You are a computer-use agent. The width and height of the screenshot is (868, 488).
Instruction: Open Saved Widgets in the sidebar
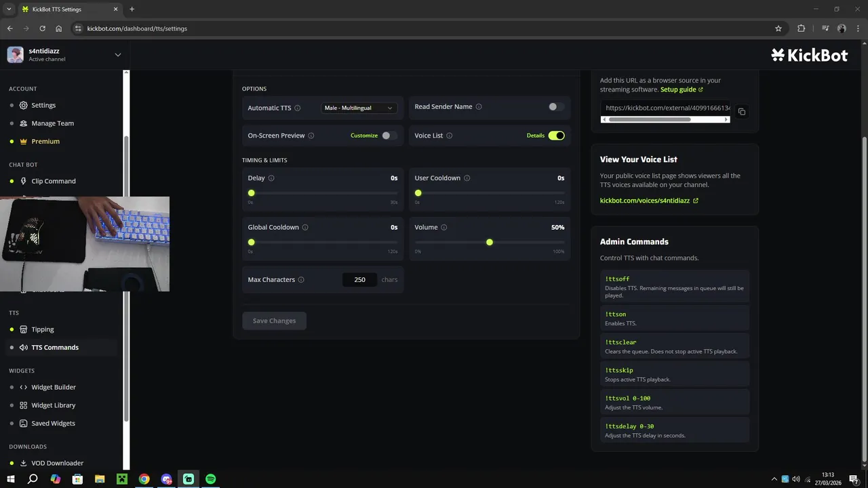[53, 423]
